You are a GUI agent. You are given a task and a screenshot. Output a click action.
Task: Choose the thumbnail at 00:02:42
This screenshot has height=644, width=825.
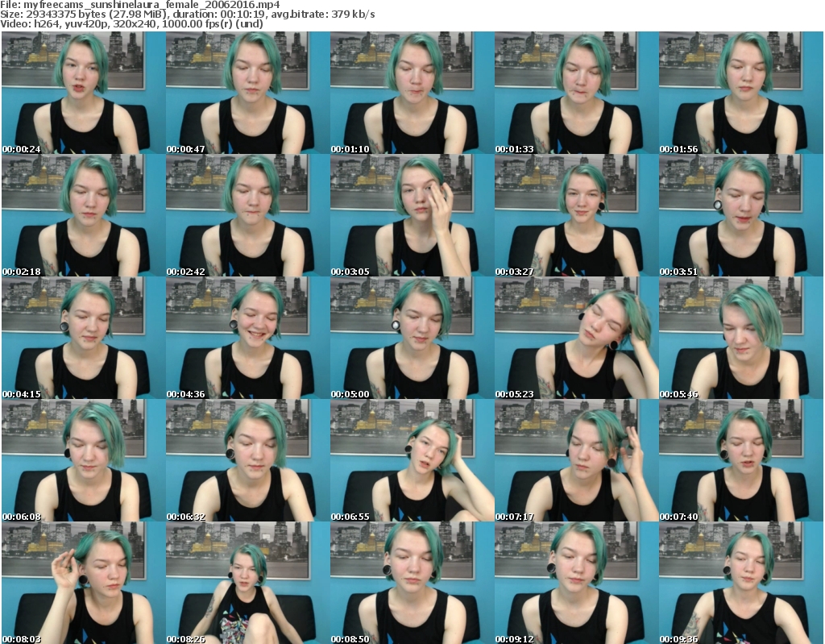pos(248,215)
